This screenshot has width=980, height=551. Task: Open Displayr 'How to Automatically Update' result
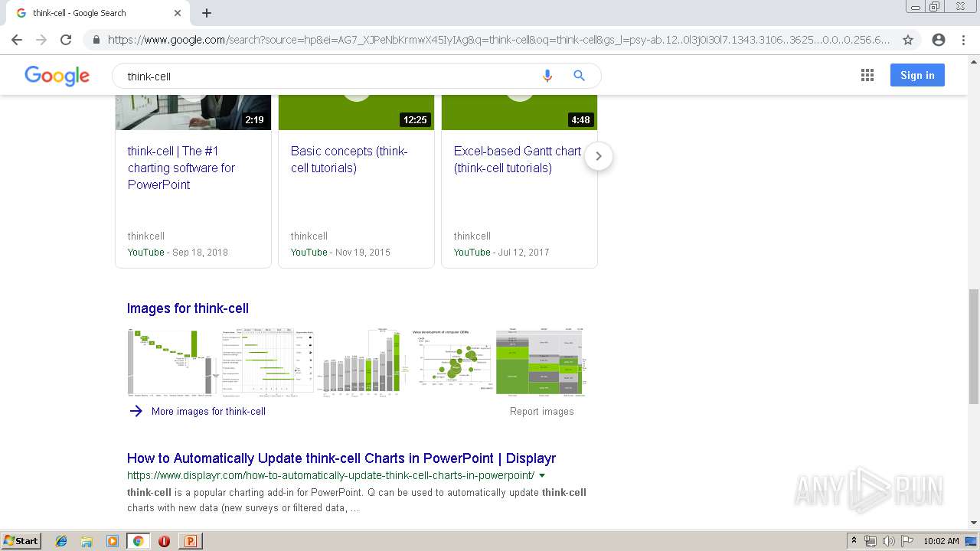click(341, 458)
